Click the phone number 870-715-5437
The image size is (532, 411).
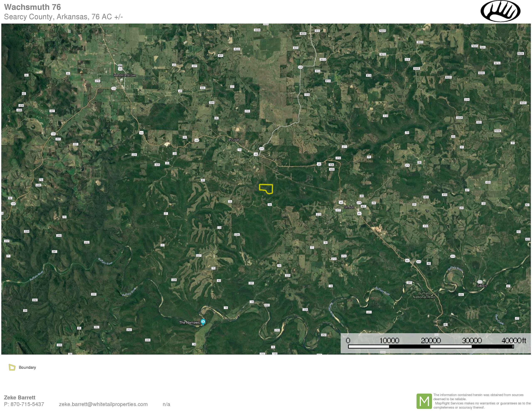(27, 404)
